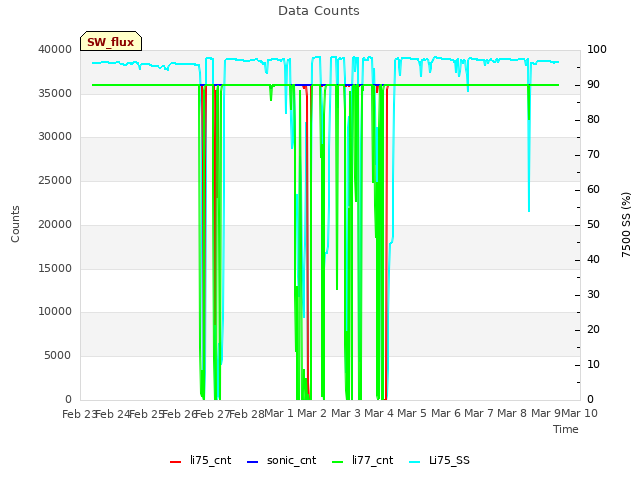
Task: Click the 20000 tick on the Counts axis
Action: [55, 224]
